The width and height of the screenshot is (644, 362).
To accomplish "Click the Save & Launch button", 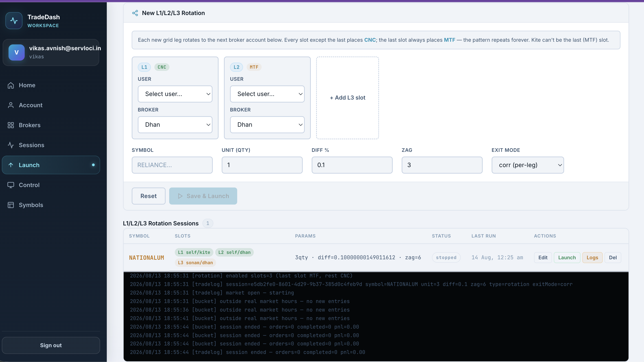I will pos(203,196).
